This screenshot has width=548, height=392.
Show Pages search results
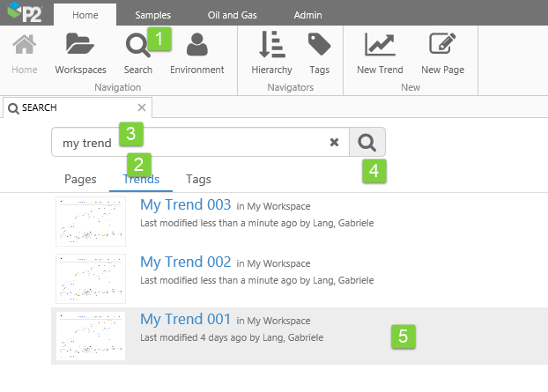click(80, 179)
